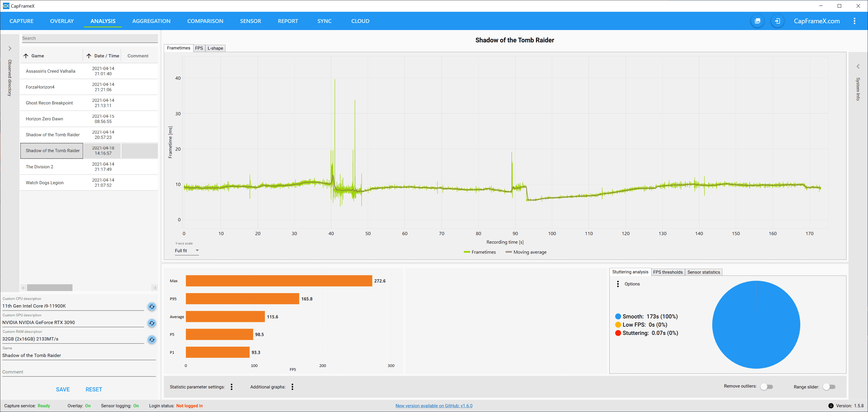The width and height of the screenshot is (868, 412).
Task: Open Additional graphs options menu
Action: (292, 387)
